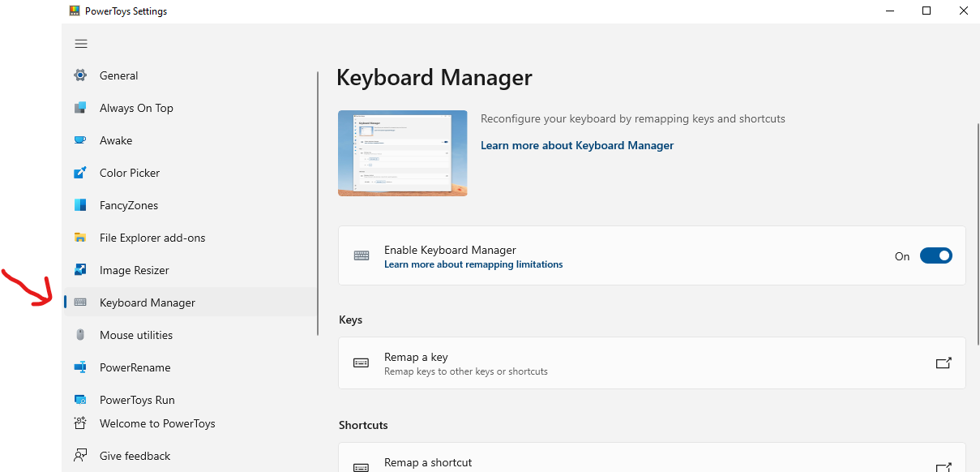Click the PowerRename icon
The height and width of the screenshot is (472, 980).
click(x=80, y=367)
